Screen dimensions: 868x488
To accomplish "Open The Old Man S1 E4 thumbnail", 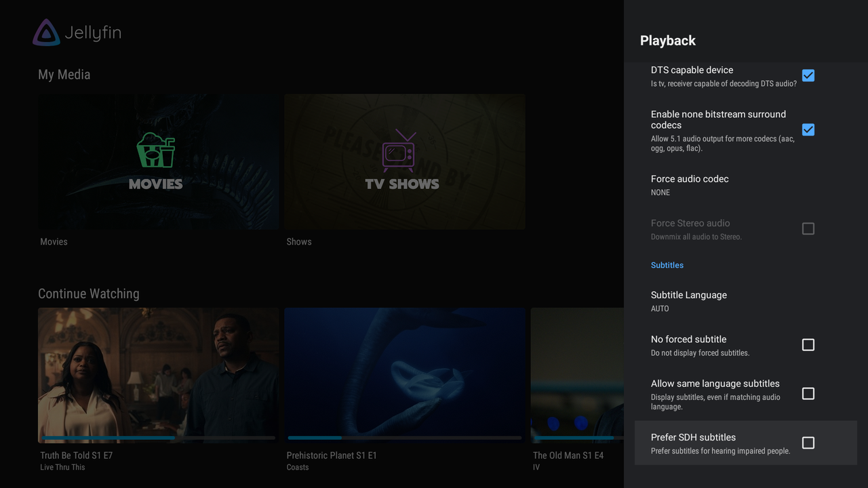I will [x=577, y=375].
